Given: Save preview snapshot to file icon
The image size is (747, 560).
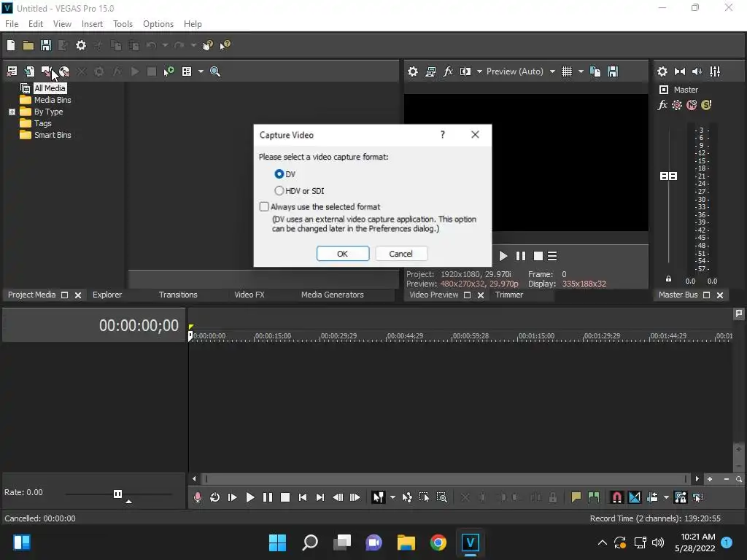Looking at the screenshot, I should 613,71.
